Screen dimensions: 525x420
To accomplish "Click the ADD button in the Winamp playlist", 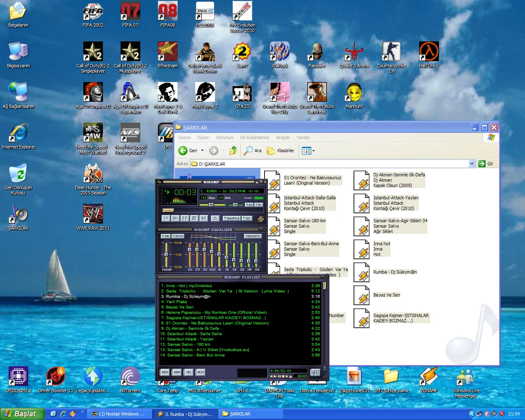I will 164,372.
